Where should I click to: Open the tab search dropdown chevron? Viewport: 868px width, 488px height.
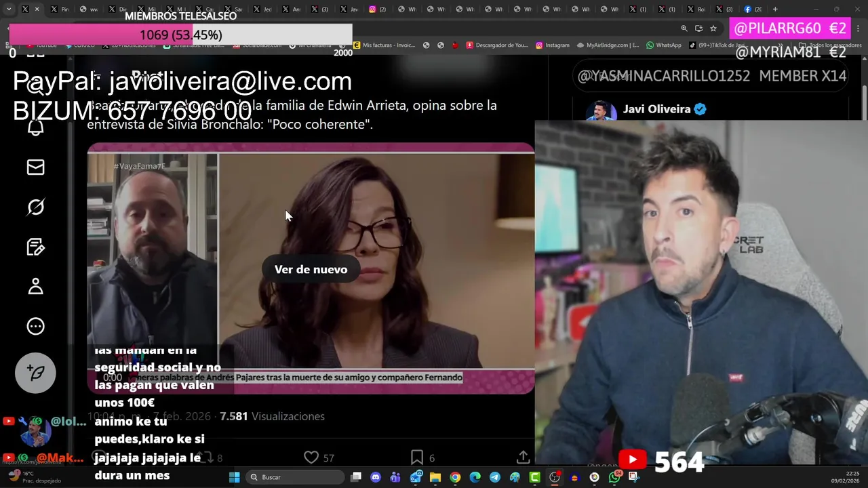tap(9, 9)
